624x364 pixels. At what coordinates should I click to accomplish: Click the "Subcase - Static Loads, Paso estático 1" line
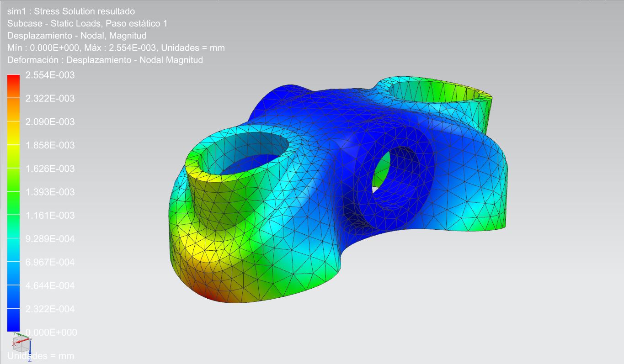tap(87, 23)
